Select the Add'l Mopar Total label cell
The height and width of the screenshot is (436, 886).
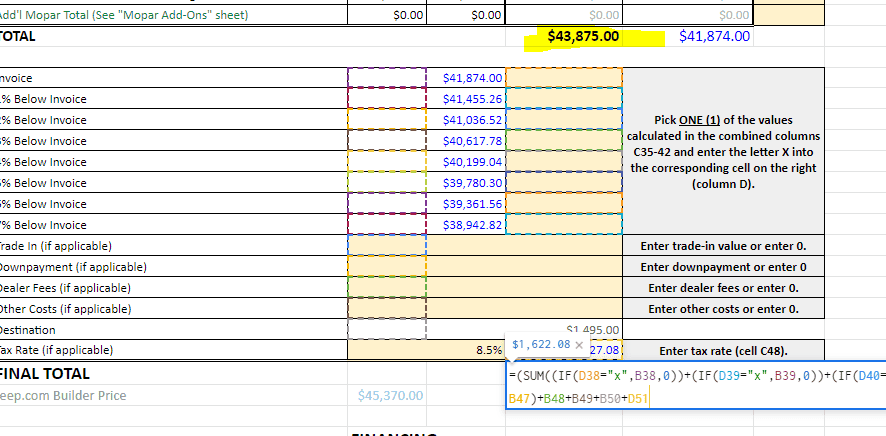tap(173, 15)
